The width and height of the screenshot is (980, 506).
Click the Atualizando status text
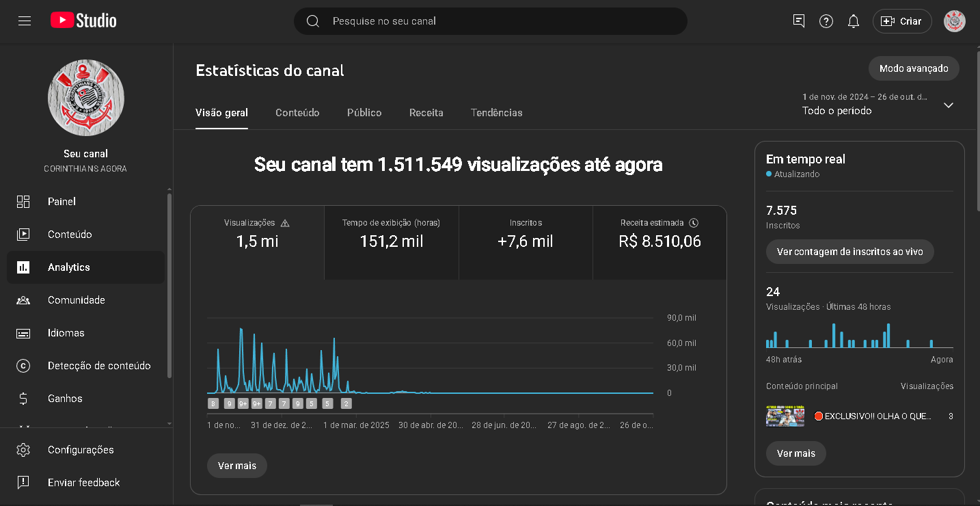tap(797, 174)
